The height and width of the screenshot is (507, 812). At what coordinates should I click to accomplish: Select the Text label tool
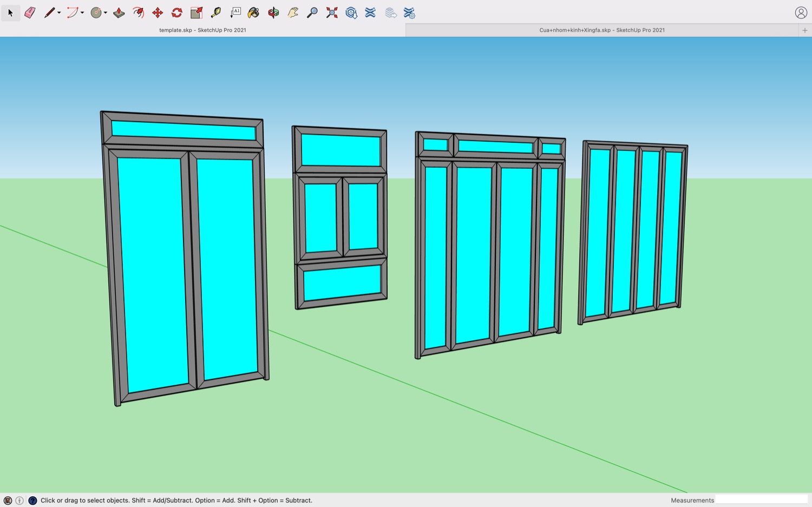click(x=235, y=12)
